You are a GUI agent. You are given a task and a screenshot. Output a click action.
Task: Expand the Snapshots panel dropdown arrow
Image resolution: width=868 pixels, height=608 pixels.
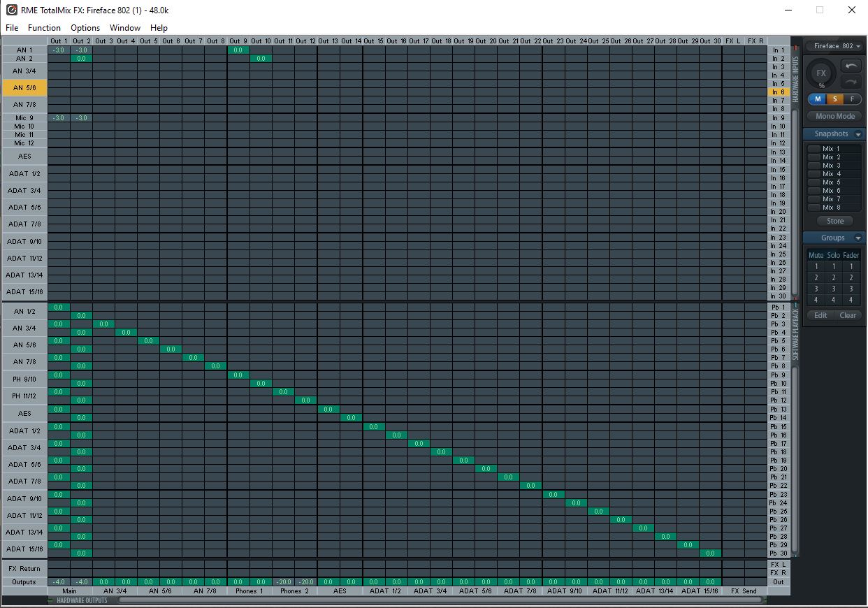click(x=858, y=133)
